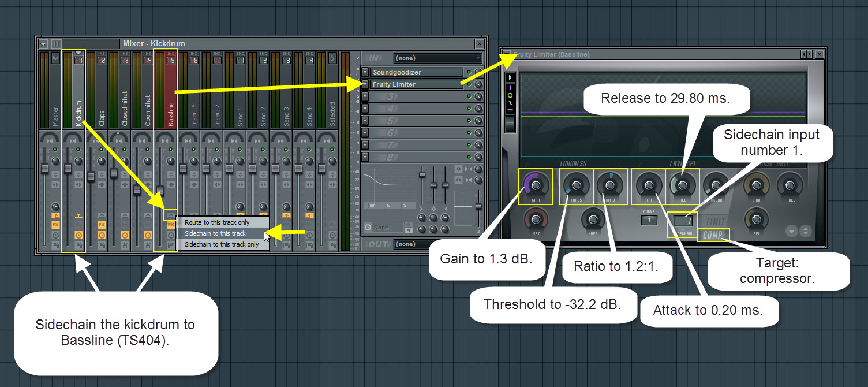Click the LIMIT mode button

click(x=716, y=222)
